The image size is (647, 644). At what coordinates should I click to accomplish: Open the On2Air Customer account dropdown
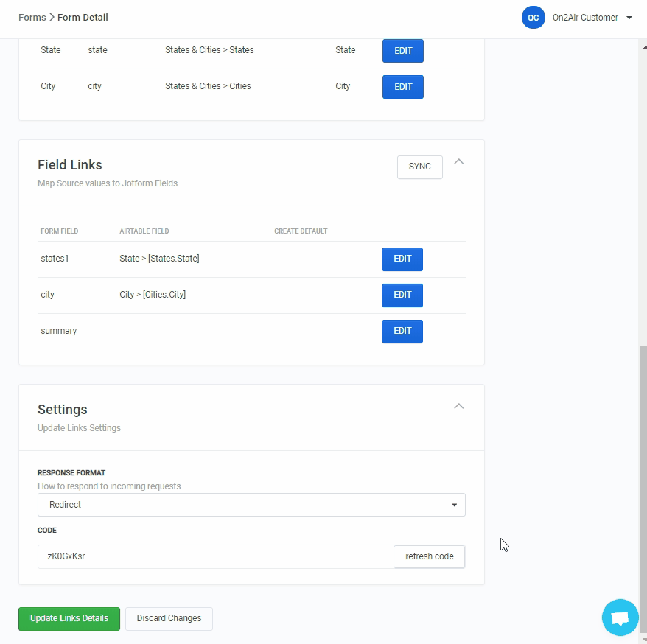point(592,17)
